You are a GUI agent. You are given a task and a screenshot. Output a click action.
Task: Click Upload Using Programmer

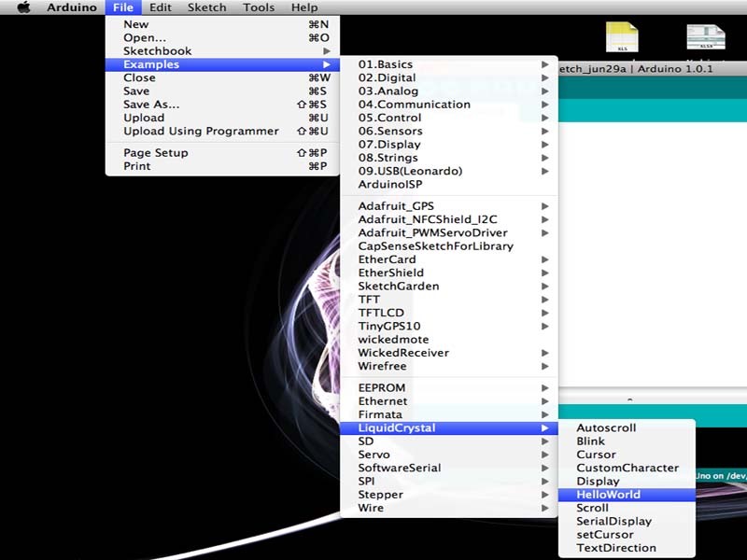tap(222, 131)
